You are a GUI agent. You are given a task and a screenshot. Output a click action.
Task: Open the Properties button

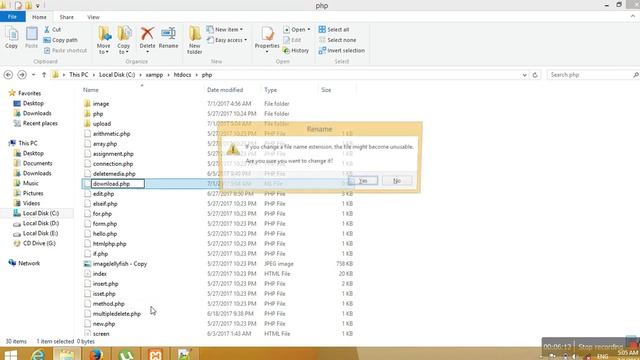[267, 39]
